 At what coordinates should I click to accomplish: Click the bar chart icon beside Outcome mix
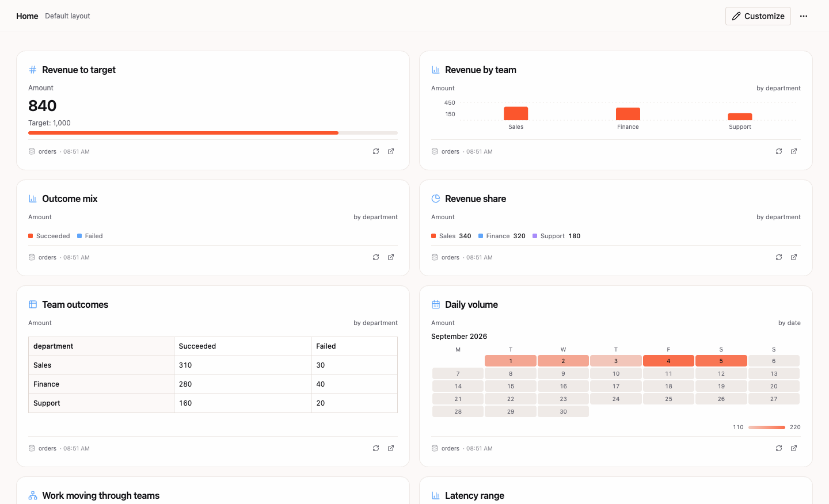click(x=33, y=198)
